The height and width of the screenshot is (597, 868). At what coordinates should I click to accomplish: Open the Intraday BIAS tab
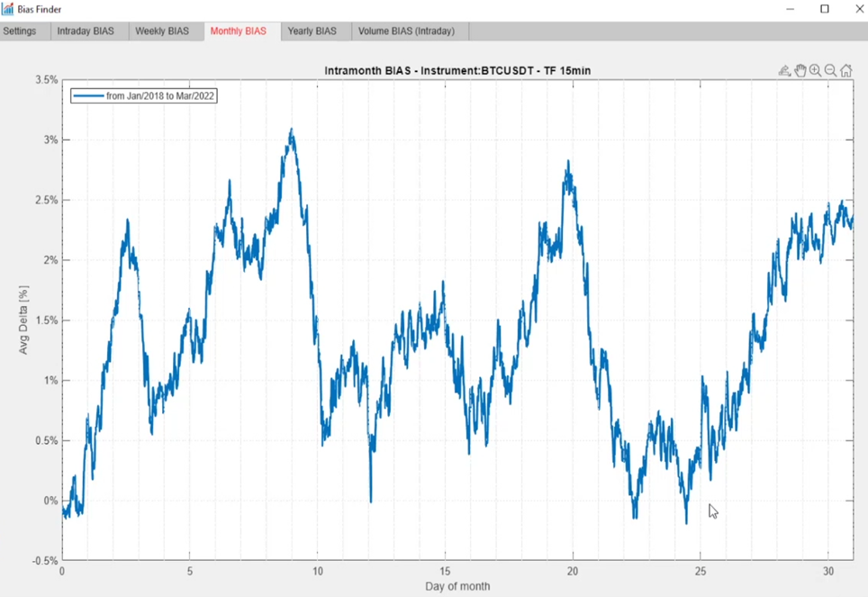point(87,30)
